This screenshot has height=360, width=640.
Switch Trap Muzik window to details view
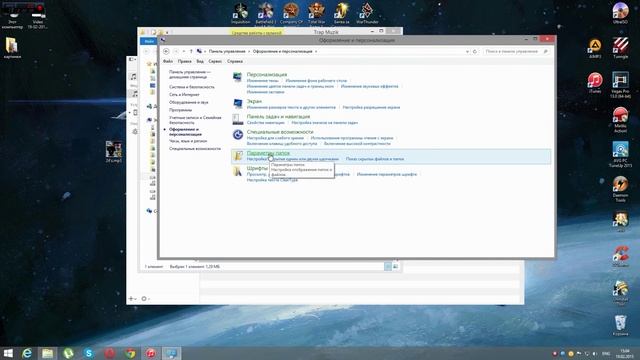point(388,267)
